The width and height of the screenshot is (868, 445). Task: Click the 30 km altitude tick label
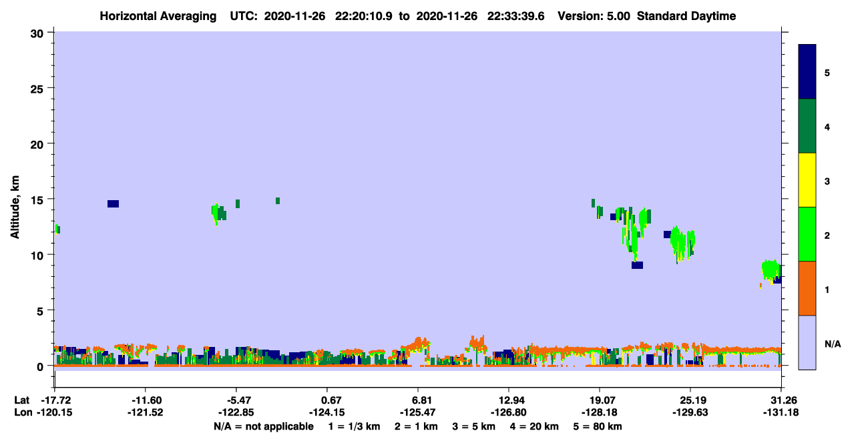pyautogui.click(x=38, y=33)
